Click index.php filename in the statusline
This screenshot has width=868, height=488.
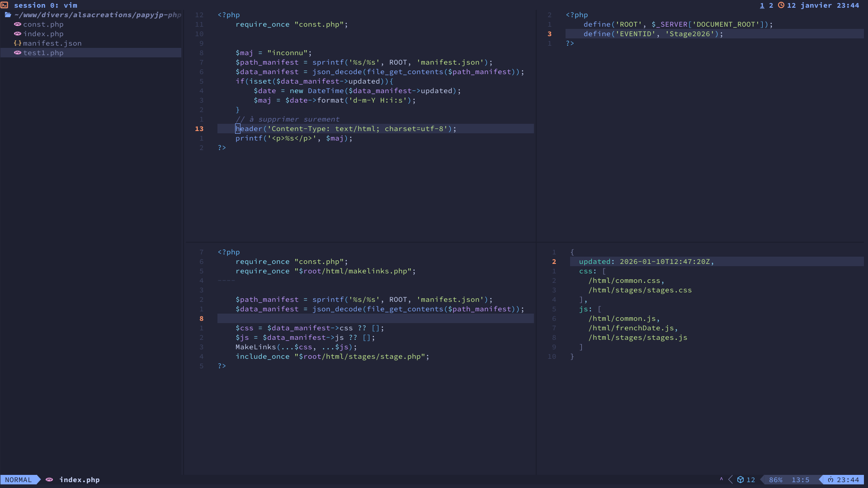(80, 480)
